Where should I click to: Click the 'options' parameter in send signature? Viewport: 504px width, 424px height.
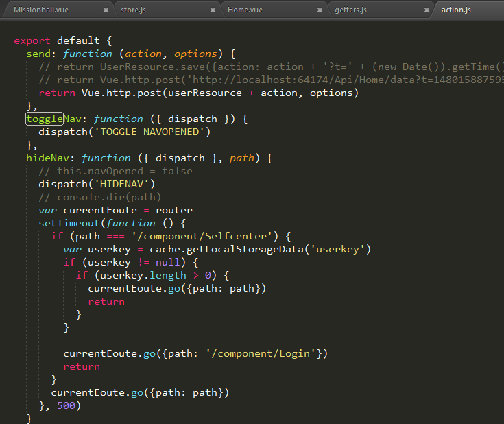195,54
